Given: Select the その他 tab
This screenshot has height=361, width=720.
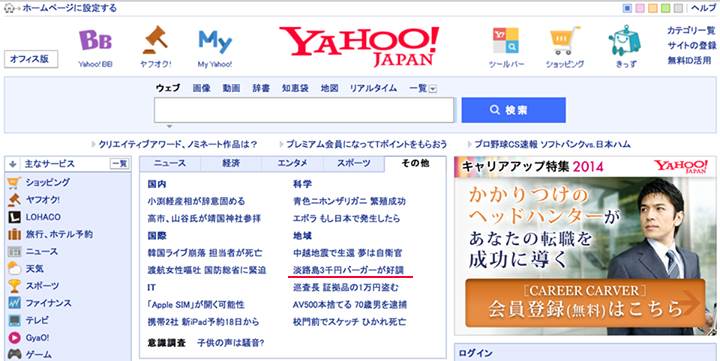Looking at the screenshot, I should click(x=415, y=164).
